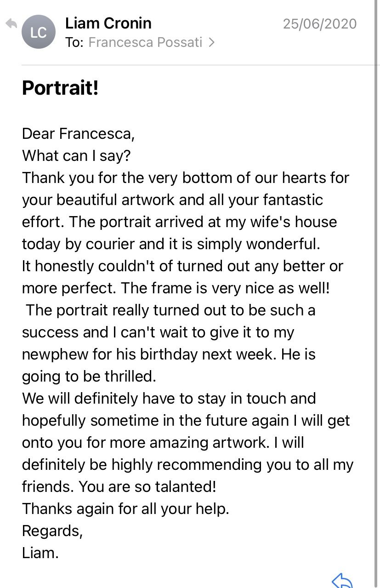
Task: Click the "To:" label in header
Action: (x=74, y=43)
